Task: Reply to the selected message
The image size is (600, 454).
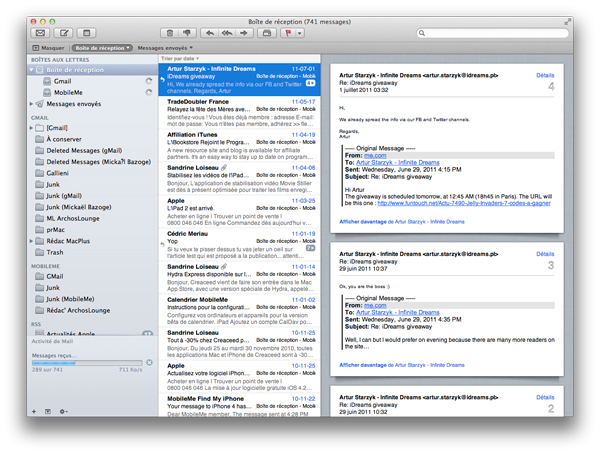Action: pos(210,33)
